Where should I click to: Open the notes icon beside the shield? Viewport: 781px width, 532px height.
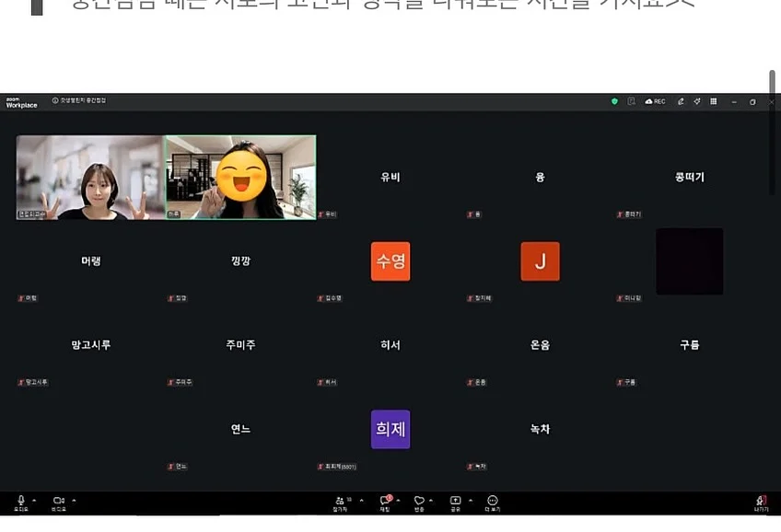pyautogui.click(x=631, y=101)
